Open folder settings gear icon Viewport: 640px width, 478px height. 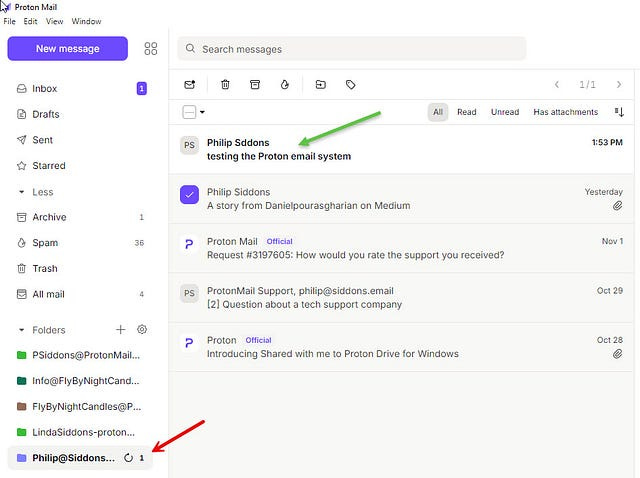(x=142, y=329)
